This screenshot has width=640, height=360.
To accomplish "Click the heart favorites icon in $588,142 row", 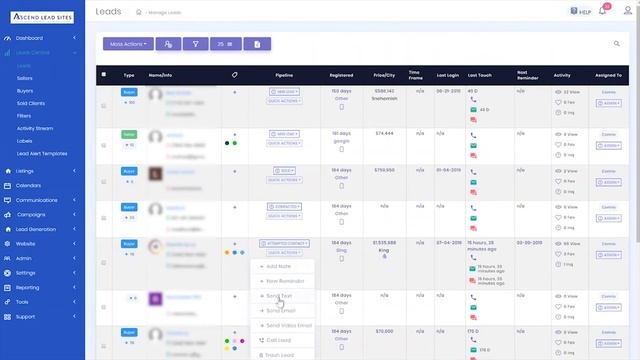I will pyautogui.click(x=558, y=102).
